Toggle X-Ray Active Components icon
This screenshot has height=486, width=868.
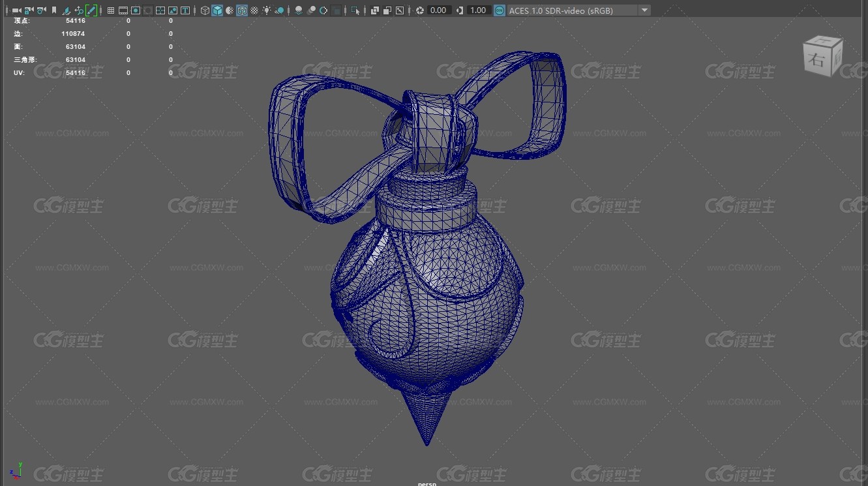tap(387, 10)
